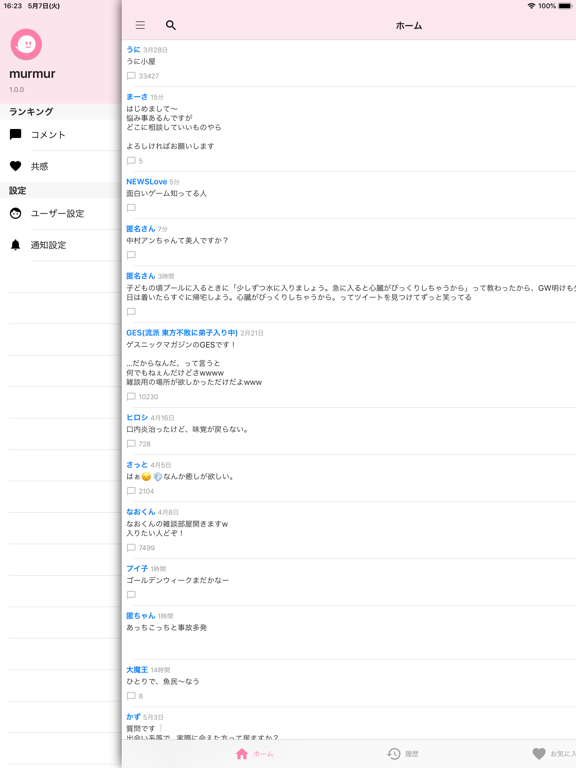
Task: Open comment icon with count 8
Action: tap(131, 696)
